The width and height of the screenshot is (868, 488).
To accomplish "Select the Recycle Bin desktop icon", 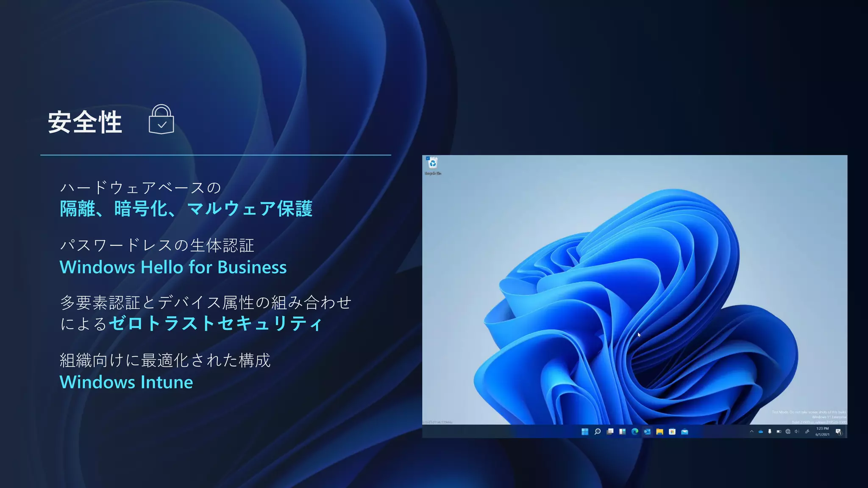I will pos(433,166).
